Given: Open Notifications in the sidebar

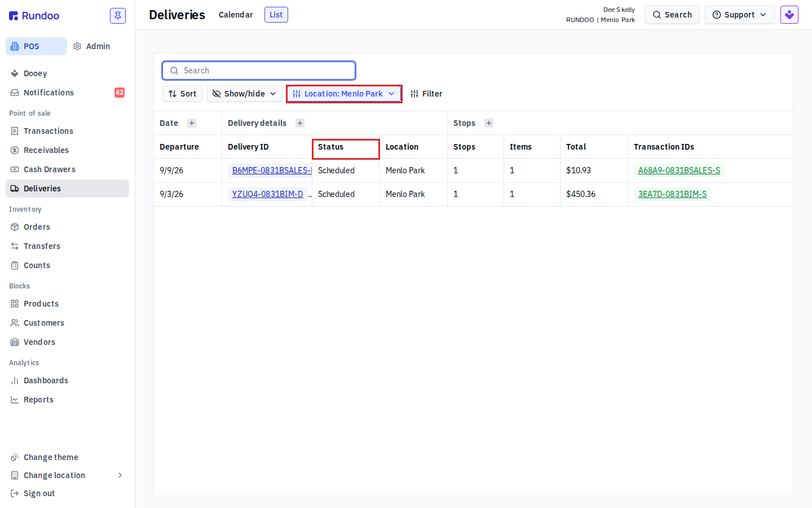Looking at the screenshot, I should coord(67,93).
